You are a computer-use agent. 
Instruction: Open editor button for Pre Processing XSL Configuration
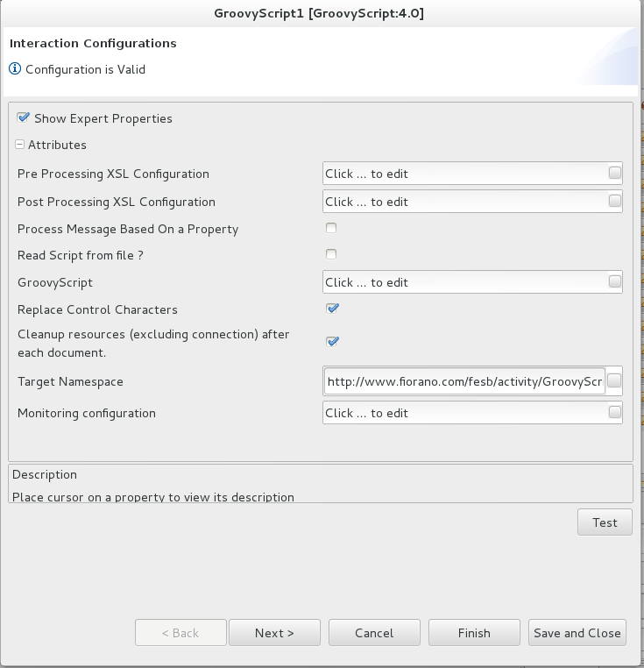click(614, 173)
